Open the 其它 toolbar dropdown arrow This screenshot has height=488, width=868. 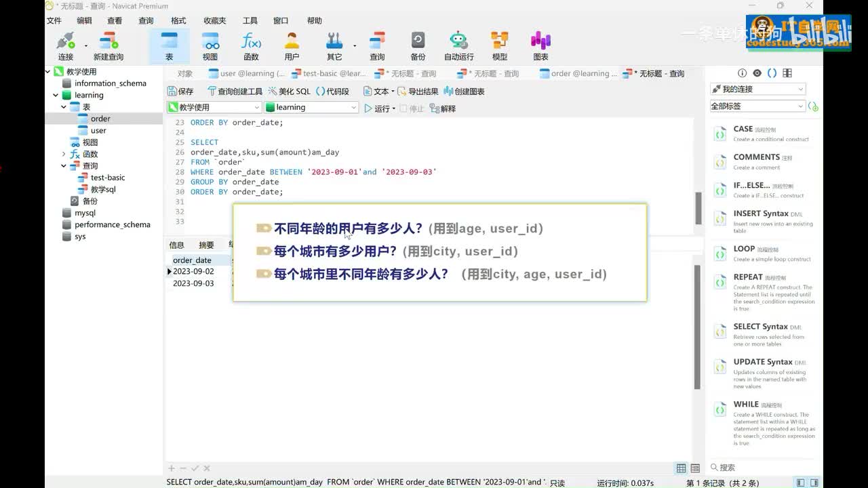pyautogui.click(x=355, y=46)
